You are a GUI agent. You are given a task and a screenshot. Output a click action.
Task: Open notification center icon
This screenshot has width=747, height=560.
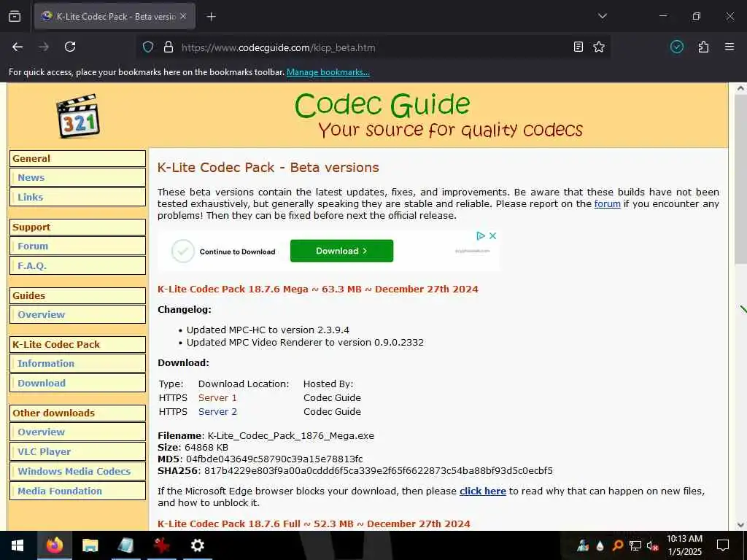tap(723, 545)
